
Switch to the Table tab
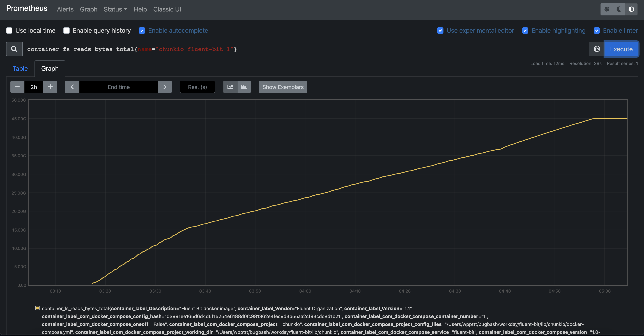(x=20, y=68)
